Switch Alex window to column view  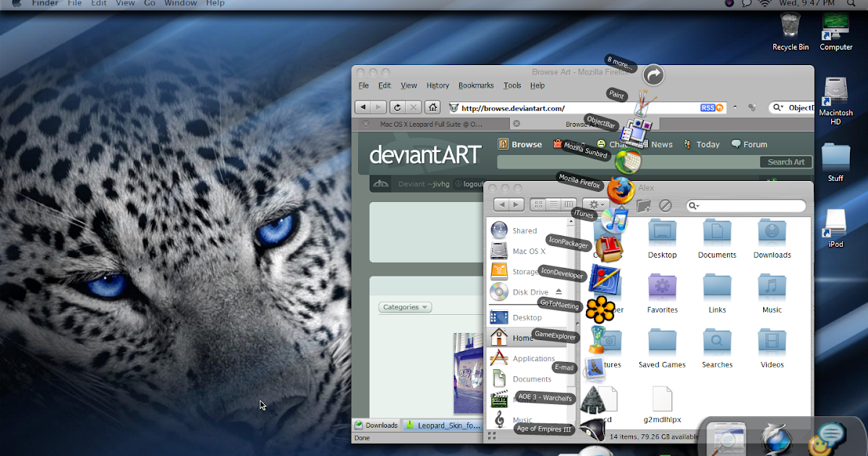pyautogui.click(x=569, y=206)
